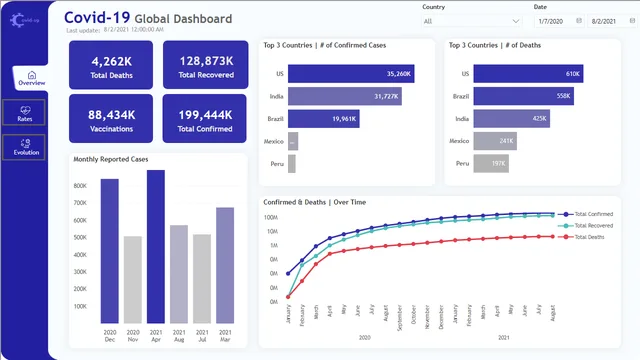Select the 88,434K Vaccinations card
The width and height of the screenshot is (640, 360).
pos(111,119)
